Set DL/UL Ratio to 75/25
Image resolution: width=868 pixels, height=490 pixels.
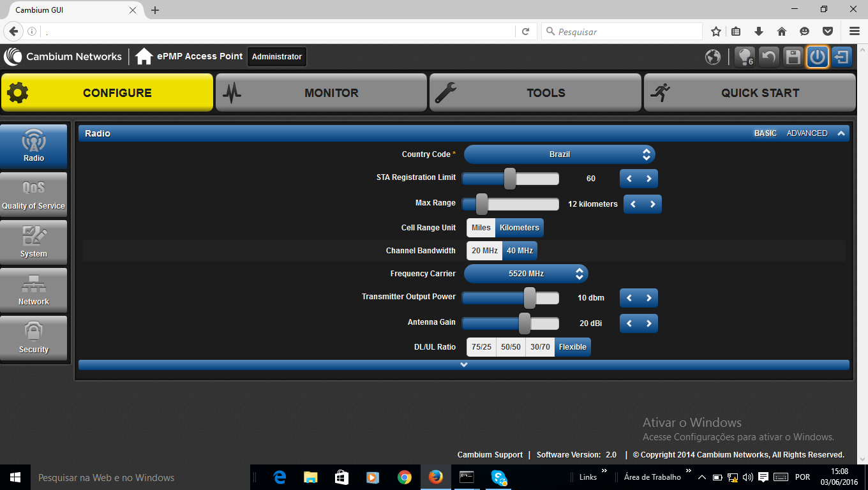481,347
